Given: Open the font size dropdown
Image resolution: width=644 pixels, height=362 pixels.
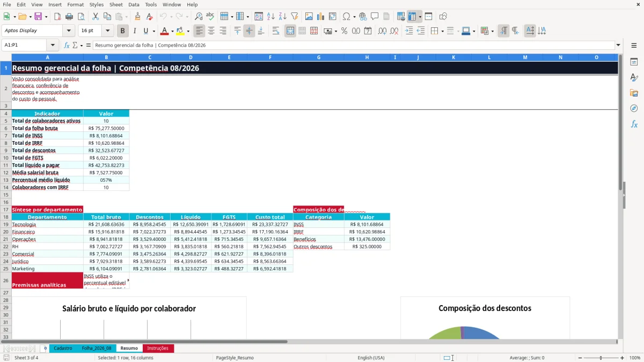Looking at the screenshot, I should (x=107, y=31).
